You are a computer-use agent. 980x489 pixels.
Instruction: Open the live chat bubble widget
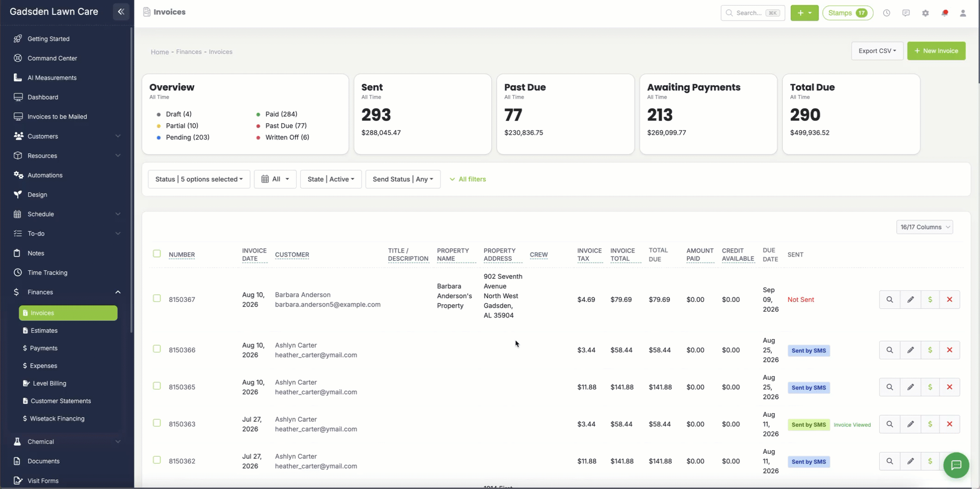(956, 465)
